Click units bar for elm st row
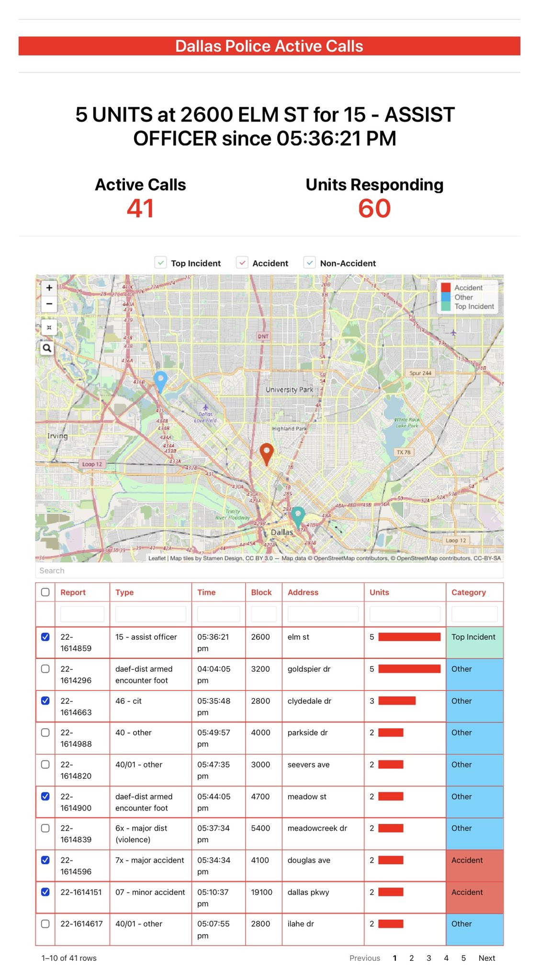 409,637
